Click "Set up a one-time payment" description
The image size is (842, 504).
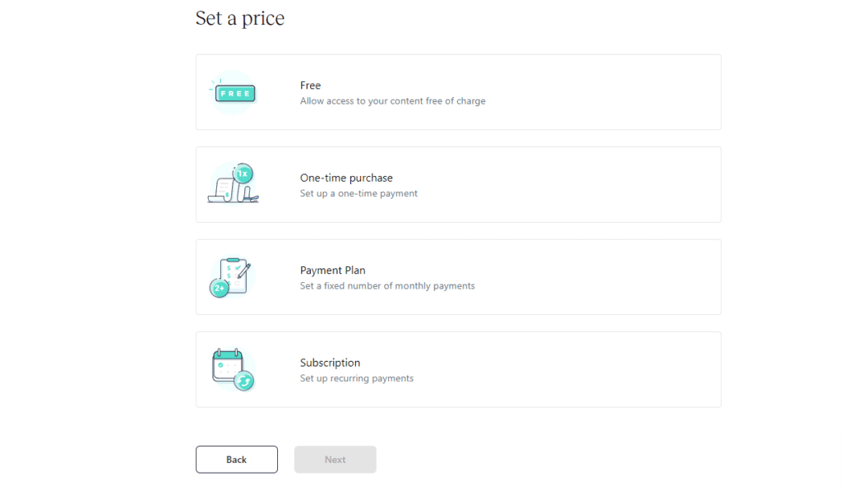pos(359,194)
